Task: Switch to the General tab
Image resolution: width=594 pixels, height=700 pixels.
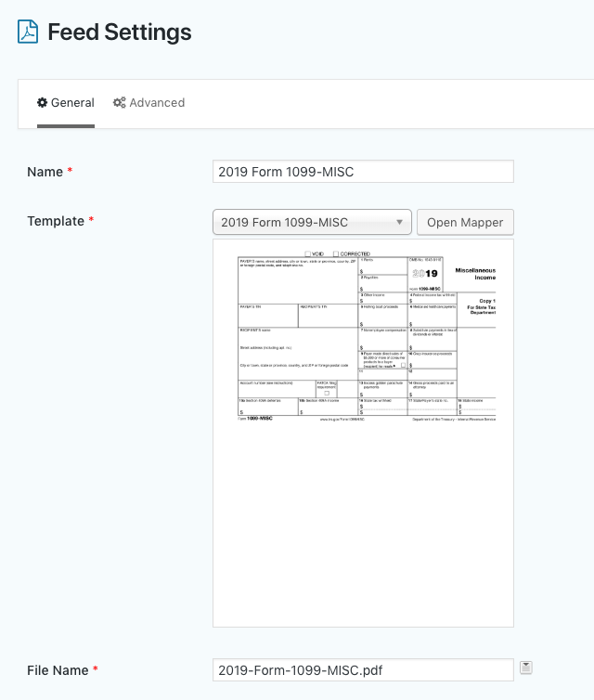Action: click(x=66, y=103)
